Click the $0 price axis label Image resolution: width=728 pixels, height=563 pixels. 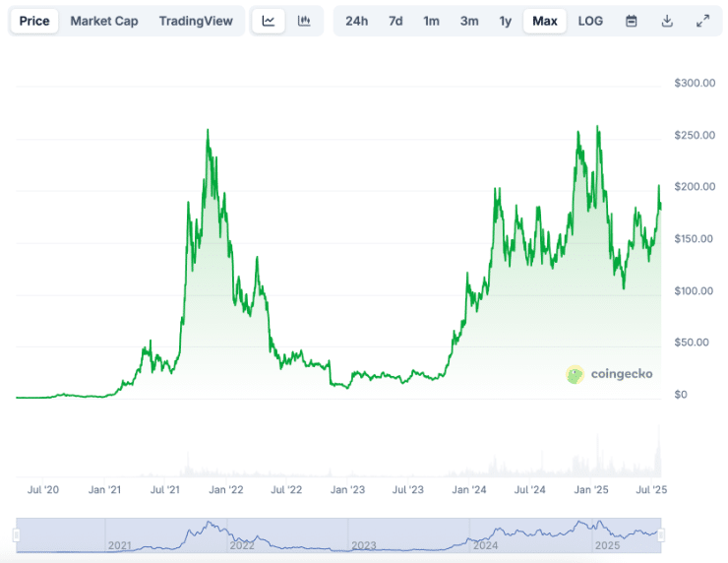point(681,395)
